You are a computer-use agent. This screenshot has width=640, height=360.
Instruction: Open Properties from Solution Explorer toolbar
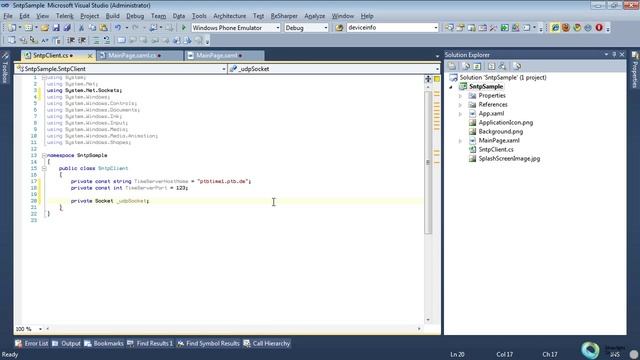452,66
